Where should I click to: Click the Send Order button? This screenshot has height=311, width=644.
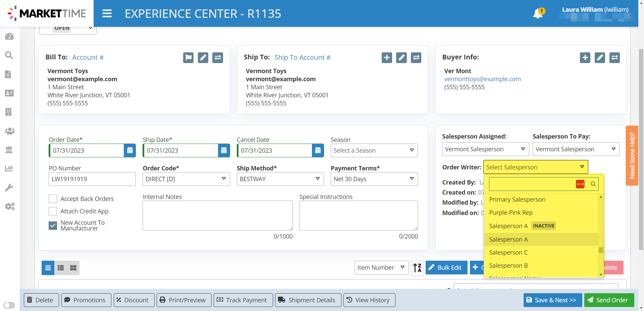[x=609, y=300]
